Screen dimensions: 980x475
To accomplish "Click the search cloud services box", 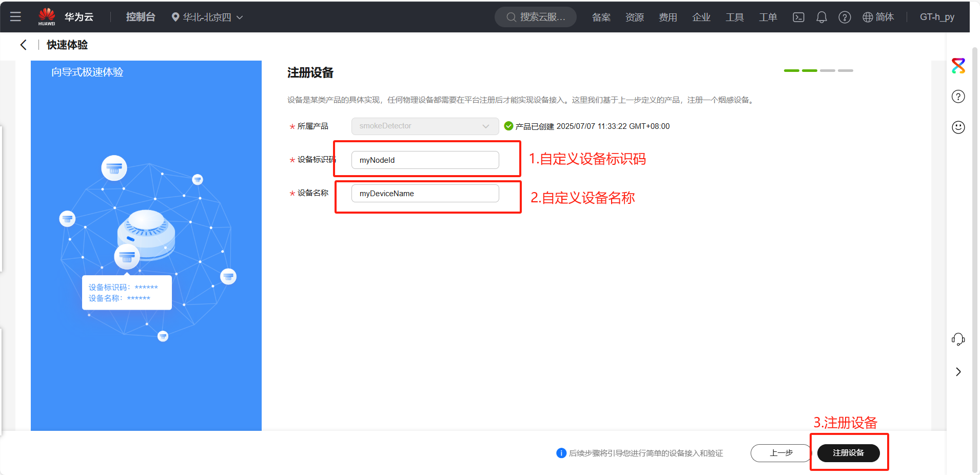I will 536,17.
